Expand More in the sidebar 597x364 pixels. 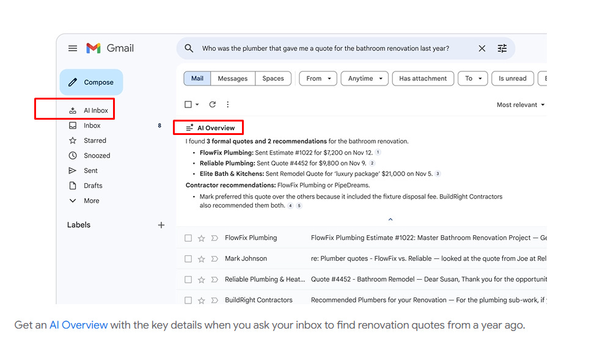coord(84,200)
